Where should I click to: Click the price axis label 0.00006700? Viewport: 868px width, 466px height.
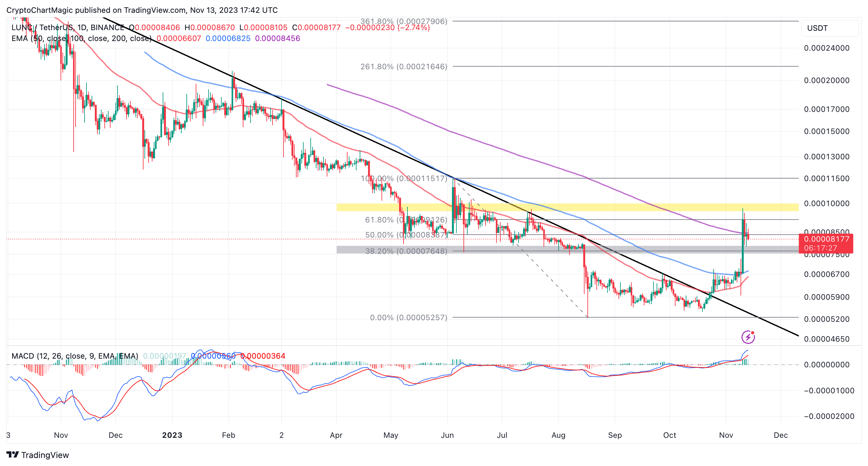826,274
